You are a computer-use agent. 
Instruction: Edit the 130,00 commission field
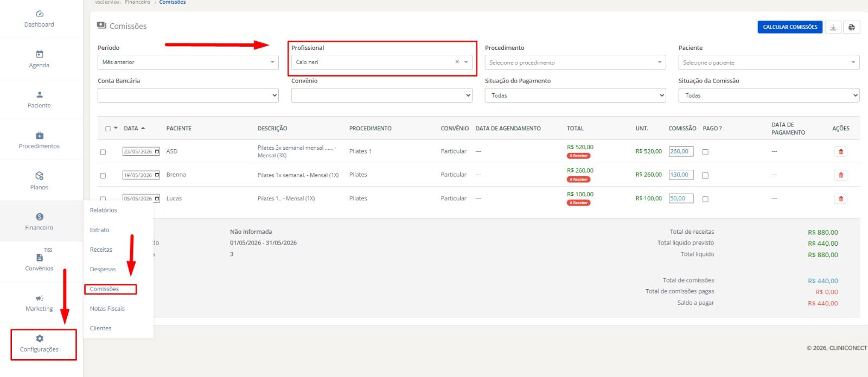[681, 175]
